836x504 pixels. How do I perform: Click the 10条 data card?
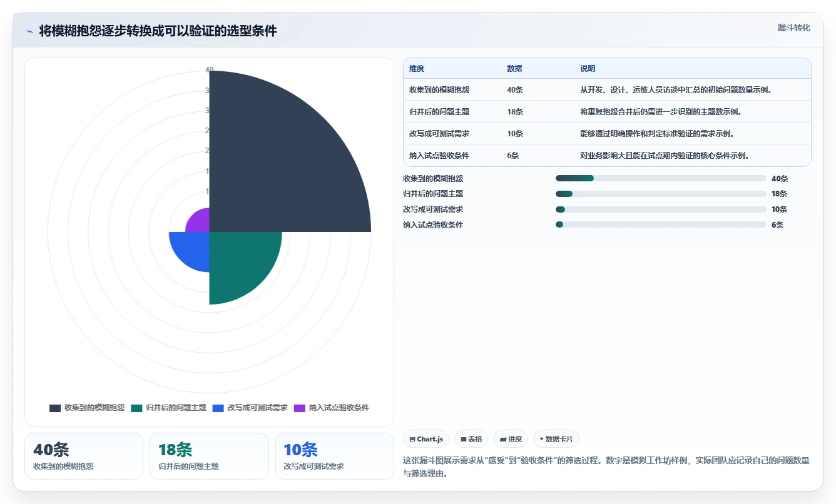[x=335, y=456]
